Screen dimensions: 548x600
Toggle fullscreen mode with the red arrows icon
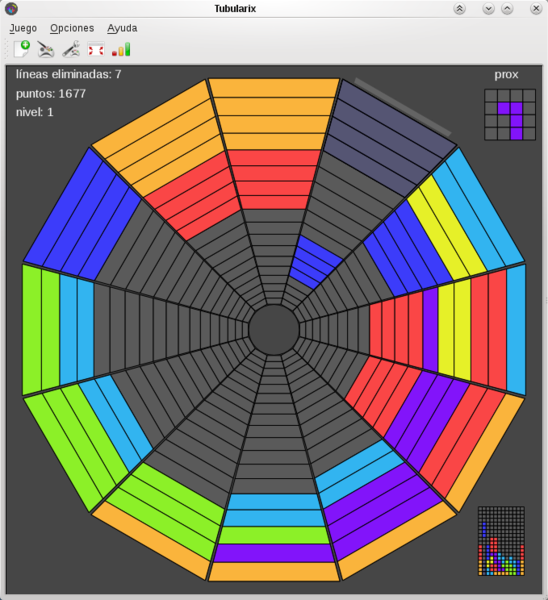96,50
